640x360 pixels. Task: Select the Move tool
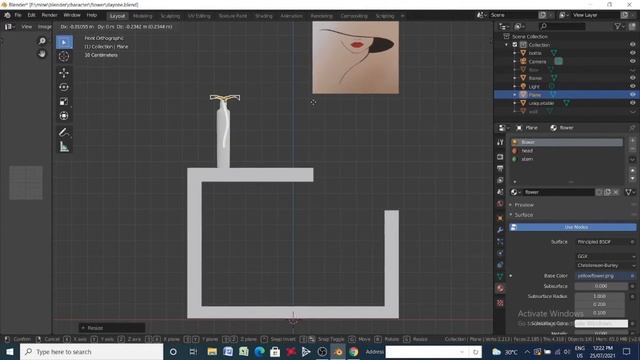(x=64, y=73)
